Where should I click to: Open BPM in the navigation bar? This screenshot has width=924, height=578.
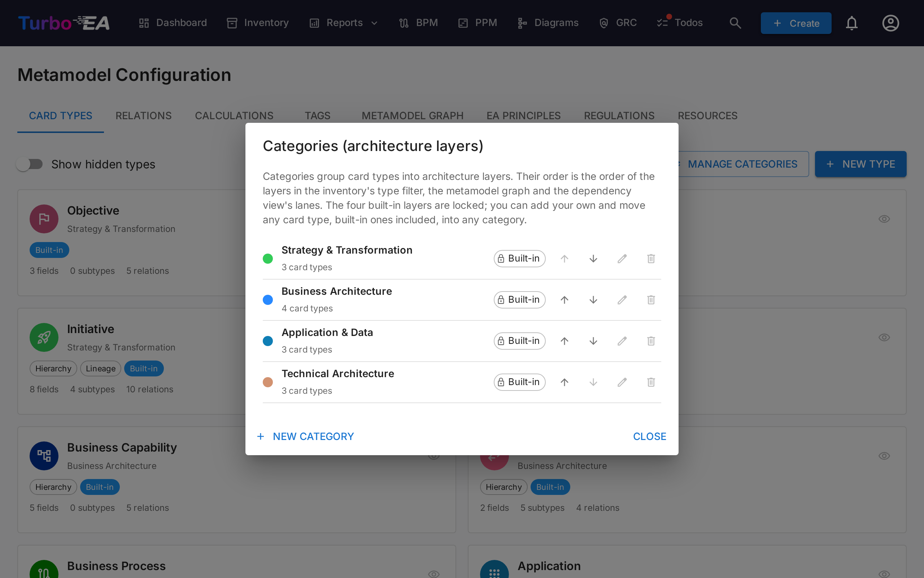click(x=418, y=23)
